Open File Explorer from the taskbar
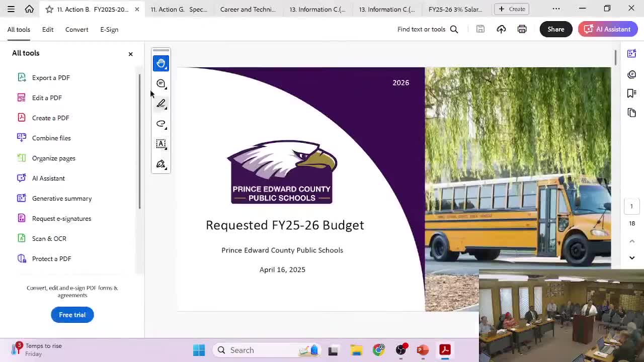The width and height of the screenshot is (644, 362). (356, 350)
